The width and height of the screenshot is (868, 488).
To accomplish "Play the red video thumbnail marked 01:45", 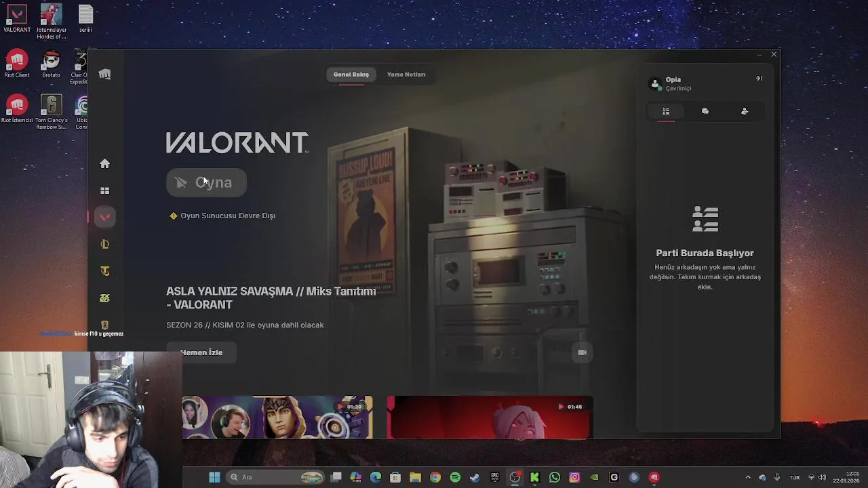I will [x=490, y=418].
